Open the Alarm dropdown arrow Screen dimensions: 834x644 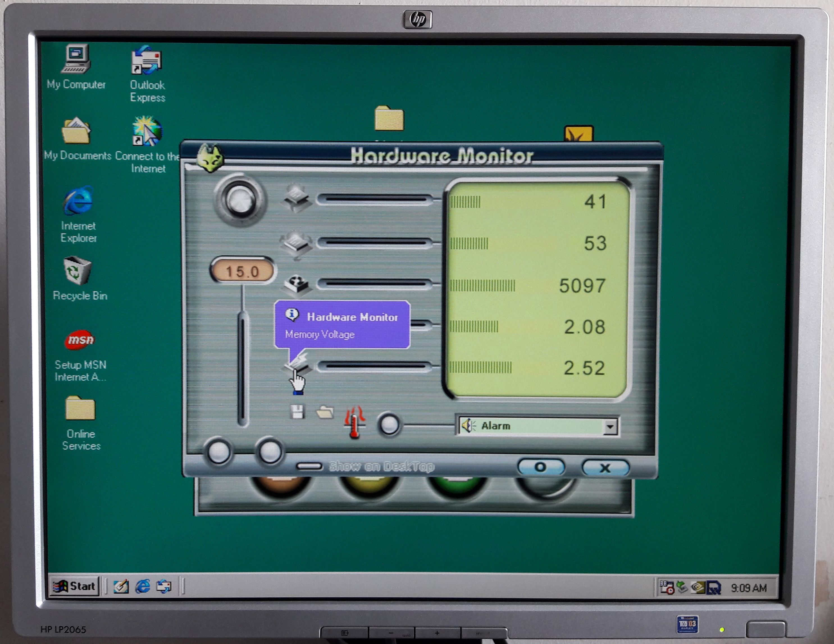(610, 426)
